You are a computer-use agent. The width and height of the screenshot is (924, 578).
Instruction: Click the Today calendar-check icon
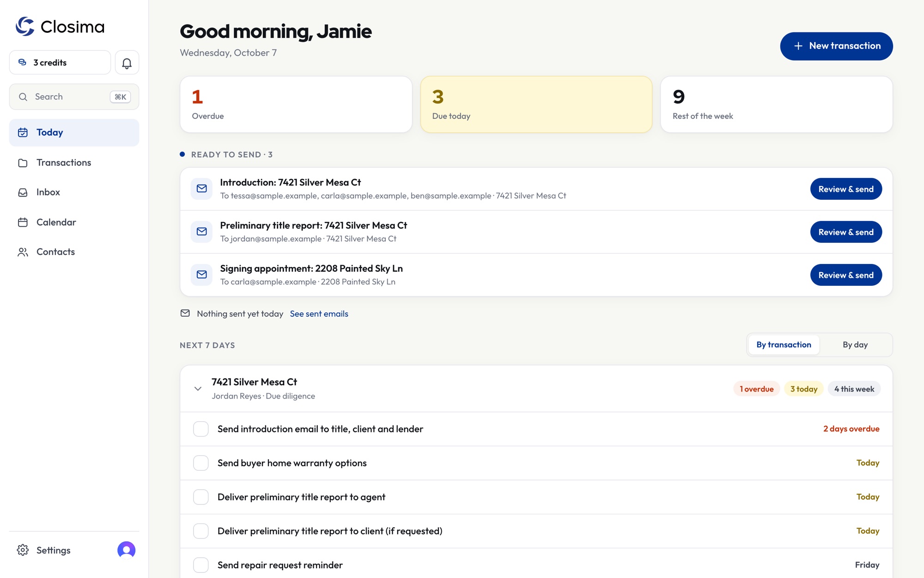pyautogui.click(x=23, y=133)
